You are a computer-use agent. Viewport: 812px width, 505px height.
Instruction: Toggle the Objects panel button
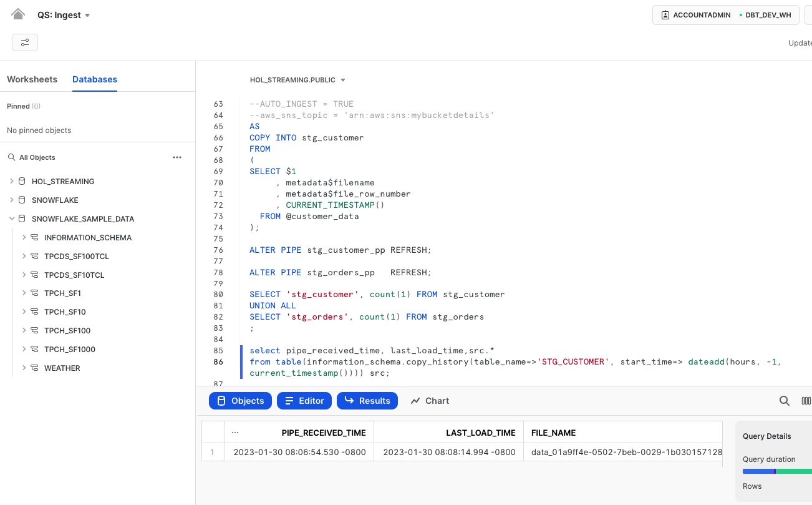[240, 401]
